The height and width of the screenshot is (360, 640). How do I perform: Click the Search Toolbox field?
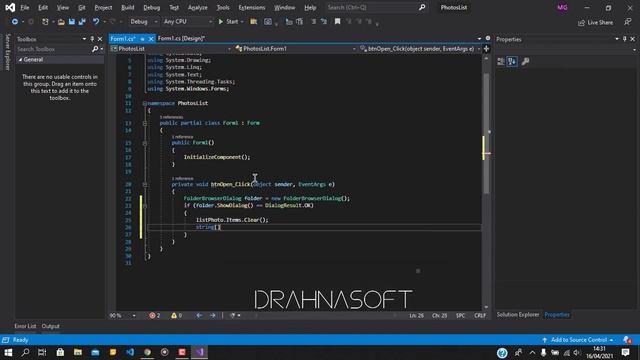(x=53, y=49)
